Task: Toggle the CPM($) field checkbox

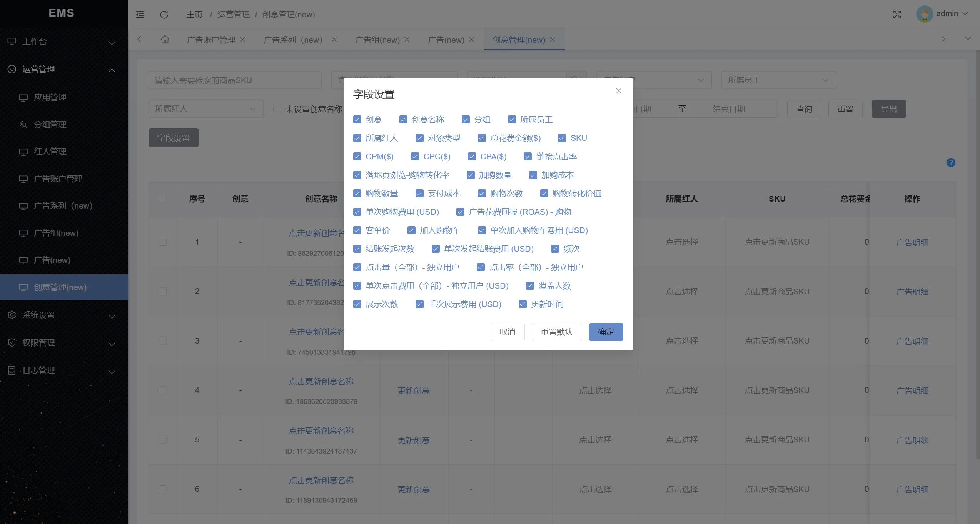Action: click(357, 157)
